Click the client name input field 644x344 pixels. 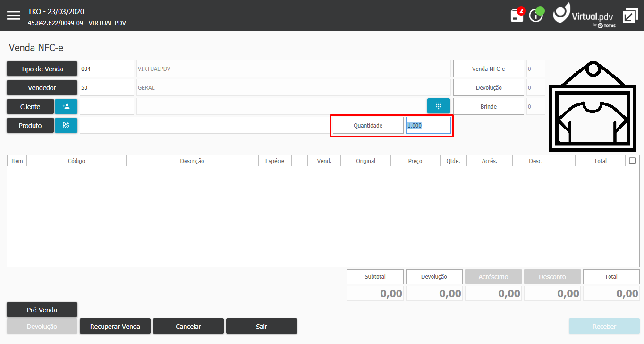281,106
